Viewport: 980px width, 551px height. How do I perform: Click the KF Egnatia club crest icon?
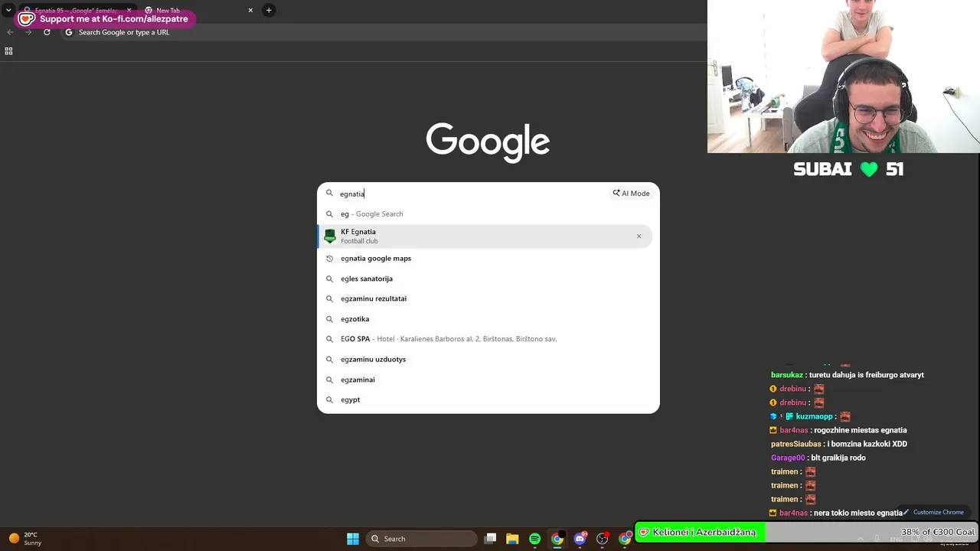pos(330,236)
